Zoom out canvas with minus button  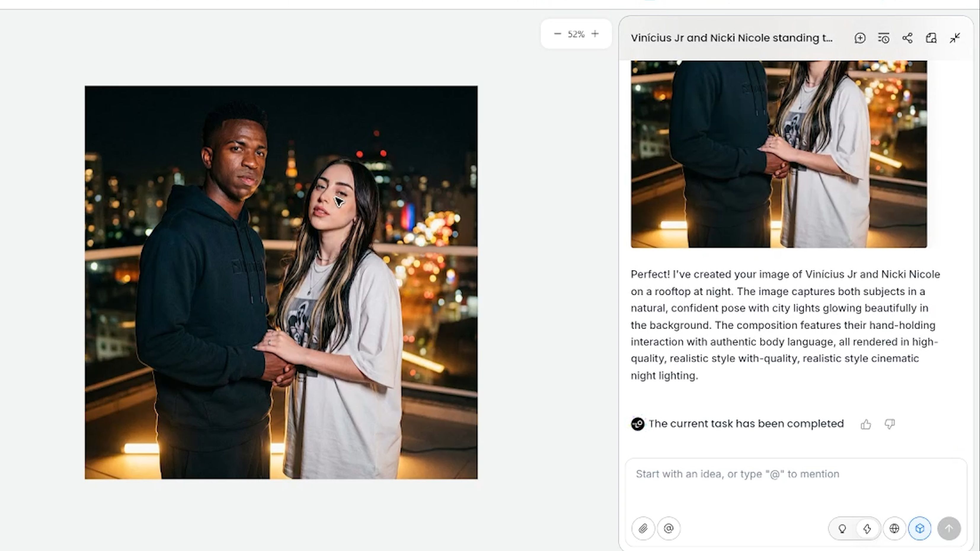[557, 34]
